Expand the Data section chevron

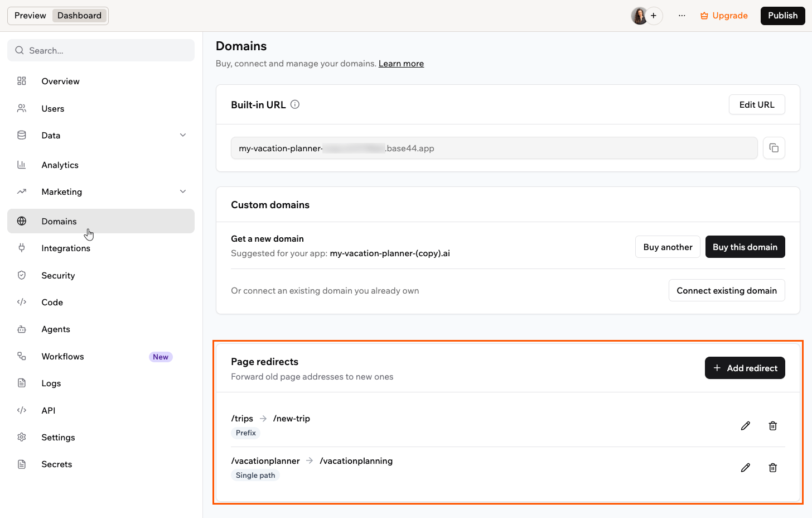183,135
